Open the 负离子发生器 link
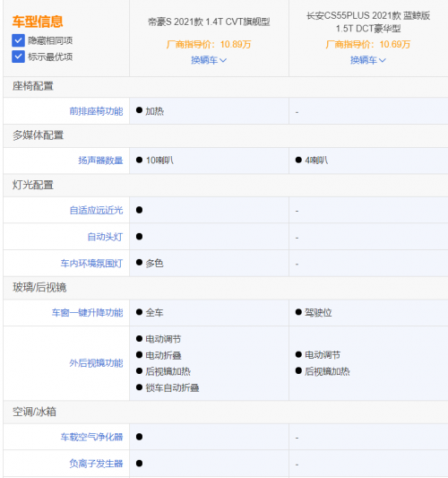448x478 pixels. [96, 464]
